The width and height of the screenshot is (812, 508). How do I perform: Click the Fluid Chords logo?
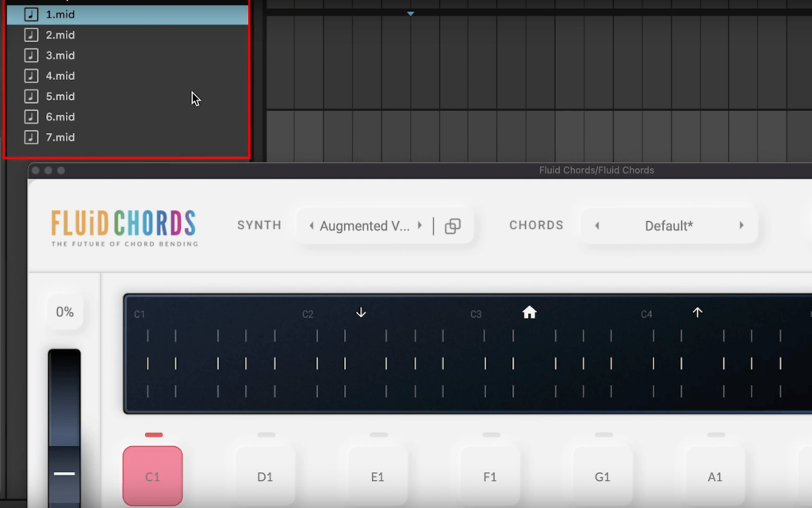124,228
